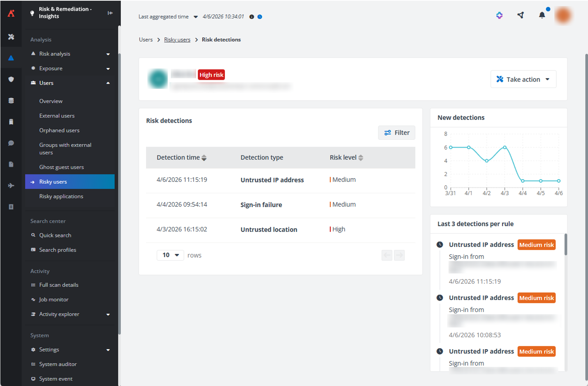Open the colorful AI assistant icon
The width and height of the screenshot is (588, 386).
click(x=499, y=15)
